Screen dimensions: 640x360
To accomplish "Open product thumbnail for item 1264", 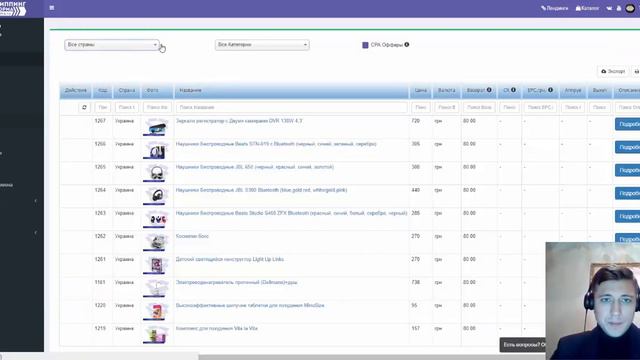I will (x=156, y=196).
